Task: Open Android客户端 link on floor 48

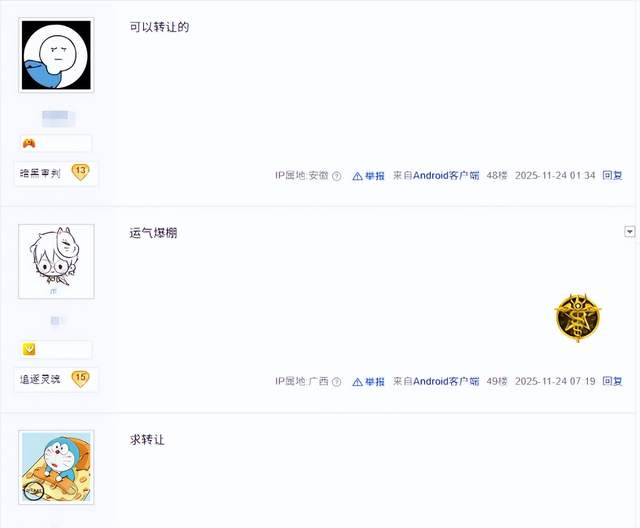Action: [446, 175]
